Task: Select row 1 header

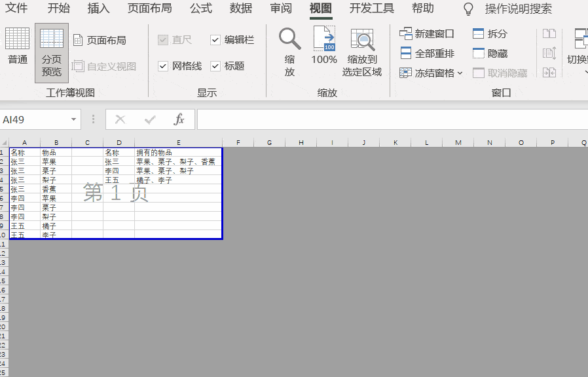Action: 4,153
